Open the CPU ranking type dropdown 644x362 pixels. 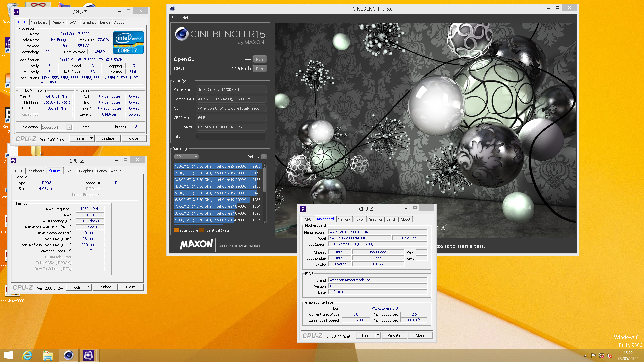point(186,157)
